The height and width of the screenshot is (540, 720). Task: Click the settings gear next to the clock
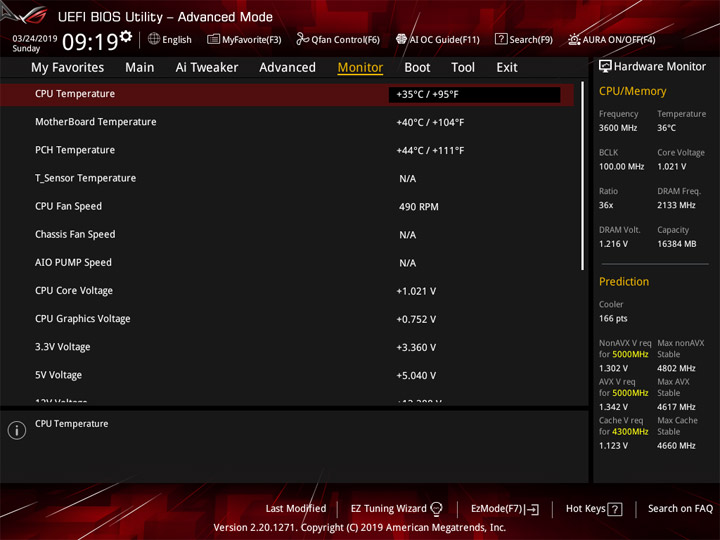click(126, 36)
